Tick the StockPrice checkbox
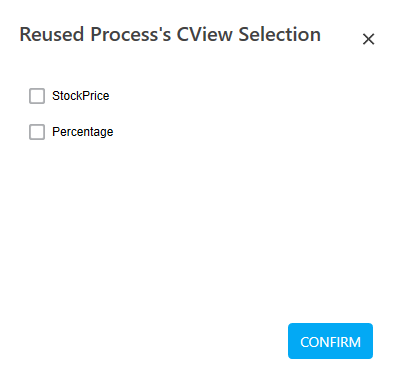 (37, 96)
